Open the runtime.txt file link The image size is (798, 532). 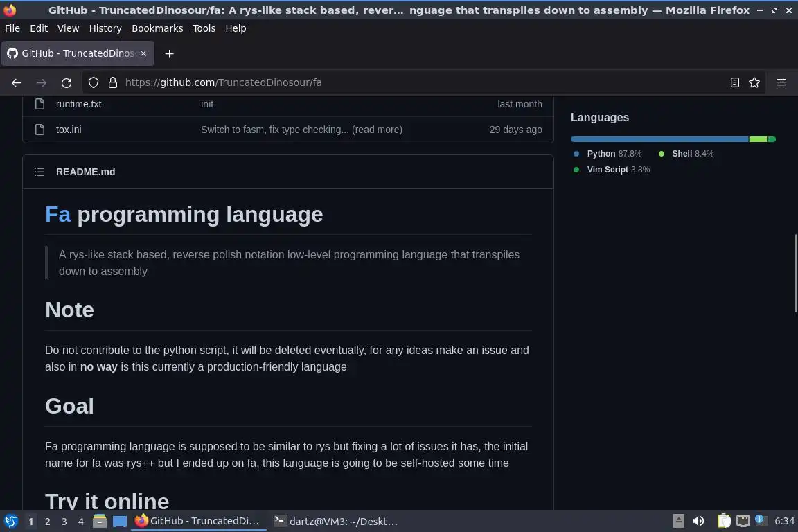pos(78,104)
